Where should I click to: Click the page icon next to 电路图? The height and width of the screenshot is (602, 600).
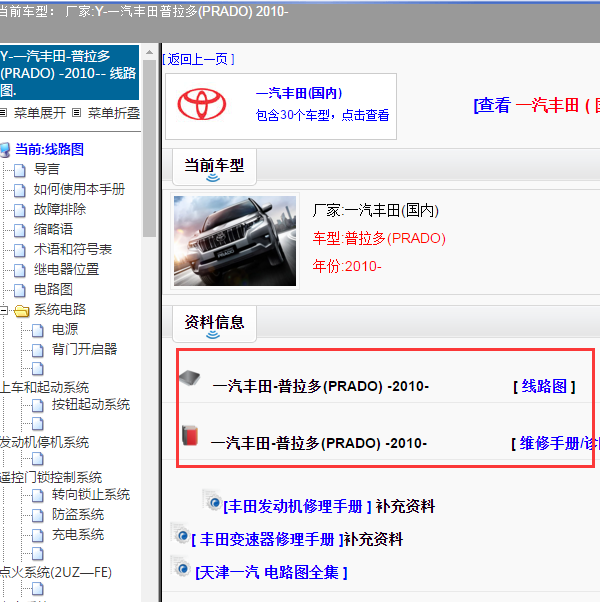20,291
